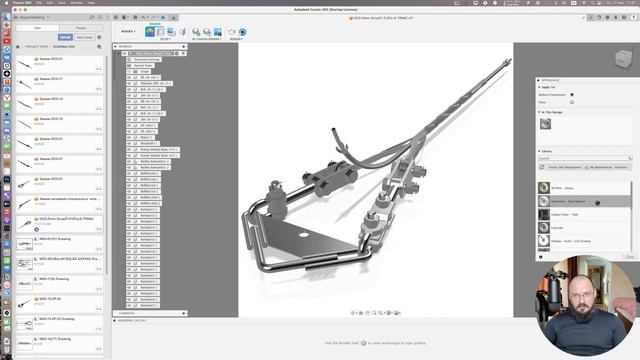
Task: Open the File menu in macOS menu bar
Action: [x=39, y=2]
